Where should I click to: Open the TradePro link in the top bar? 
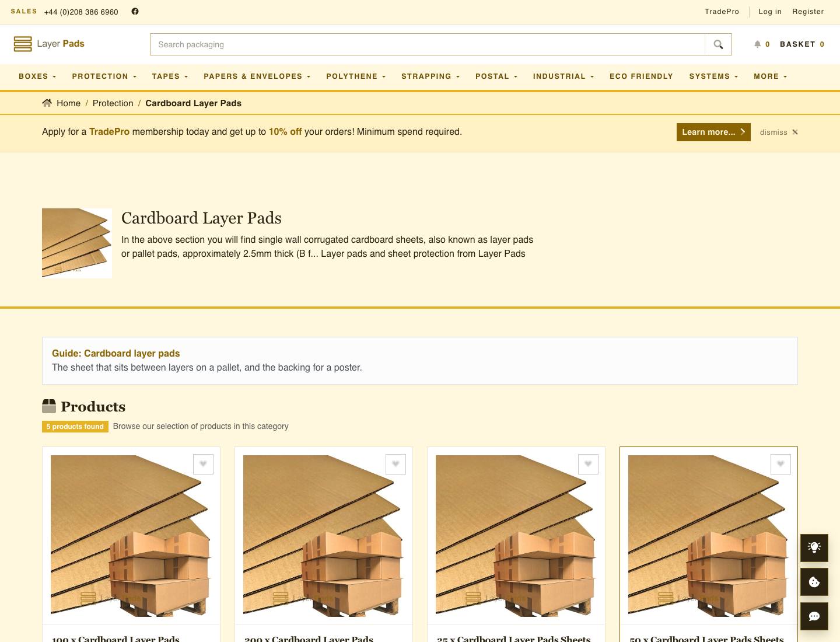(x=722, y=12)
